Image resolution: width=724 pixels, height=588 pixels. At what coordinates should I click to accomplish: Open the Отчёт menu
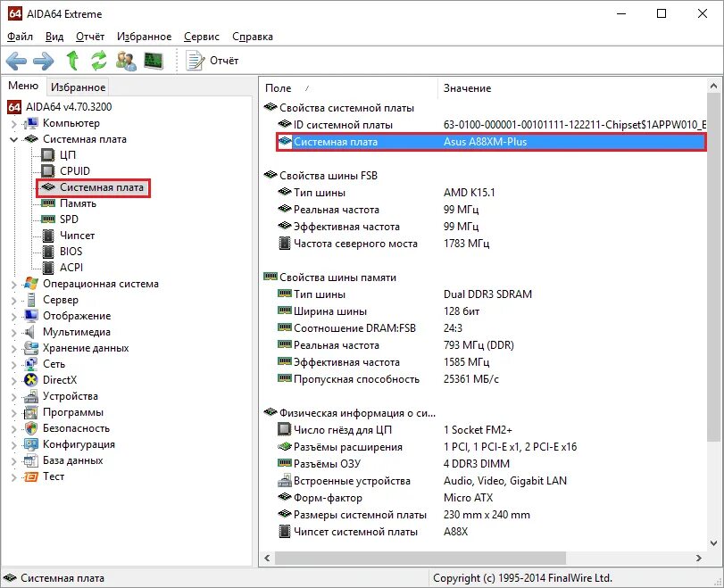click(90, 37)
